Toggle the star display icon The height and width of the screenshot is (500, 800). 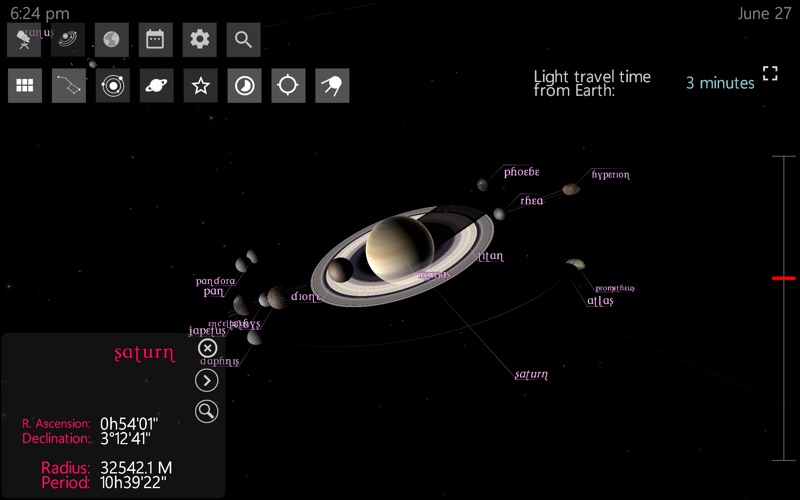click(x=201, y=86)
